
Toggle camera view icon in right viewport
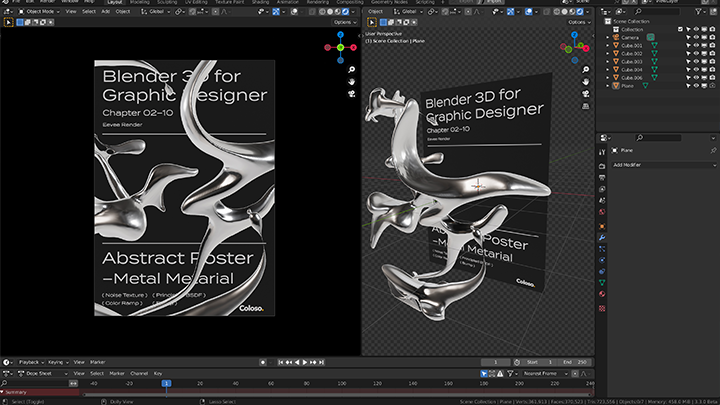point(585,94)
